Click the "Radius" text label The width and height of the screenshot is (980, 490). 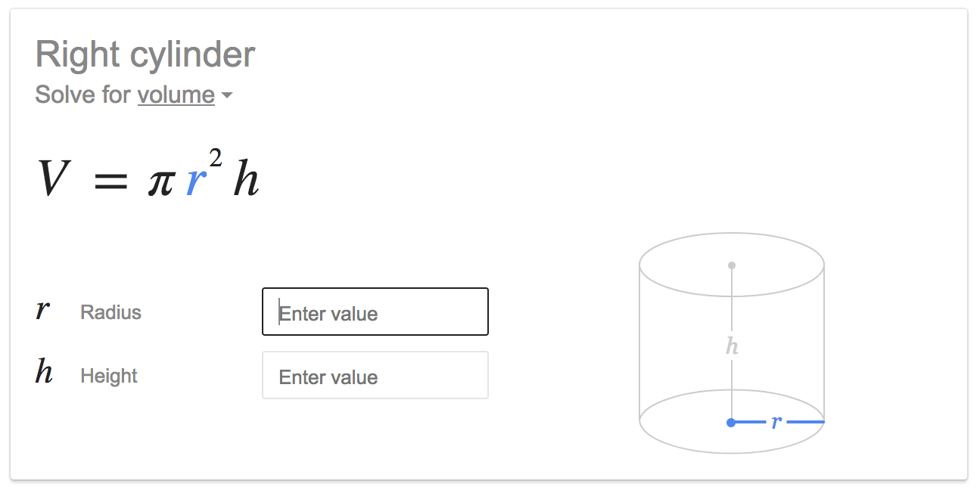point(110,312)
